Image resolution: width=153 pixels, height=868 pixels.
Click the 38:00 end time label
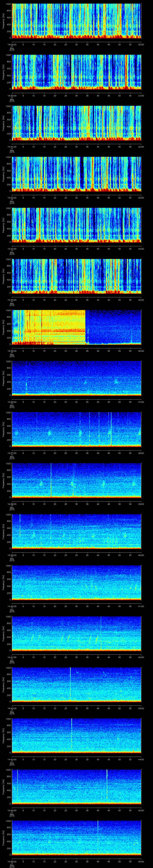click(141, 453)
